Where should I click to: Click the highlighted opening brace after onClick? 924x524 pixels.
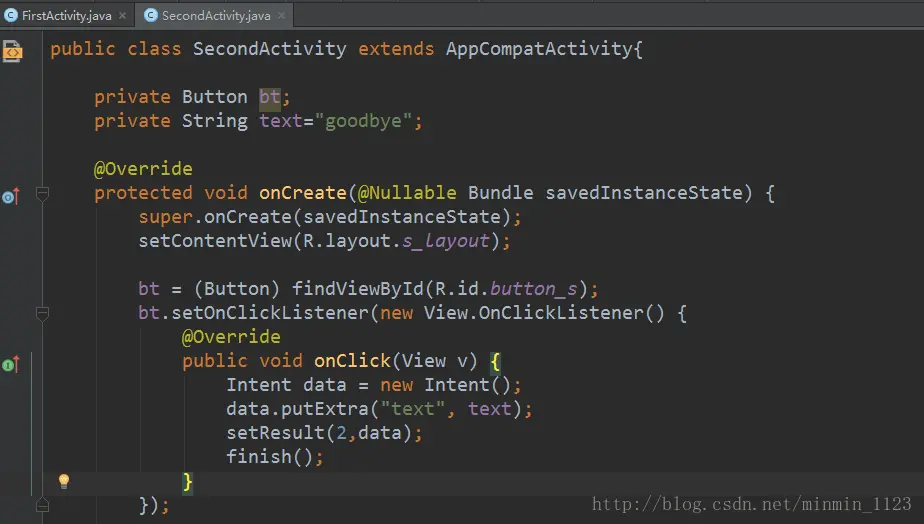496,361
